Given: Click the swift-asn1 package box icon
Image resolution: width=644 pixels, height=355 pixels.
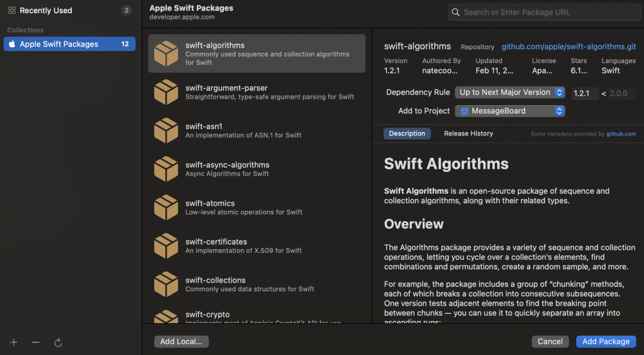Looking at the screenshot, I should pyautogui.click(x=166, y=130).
